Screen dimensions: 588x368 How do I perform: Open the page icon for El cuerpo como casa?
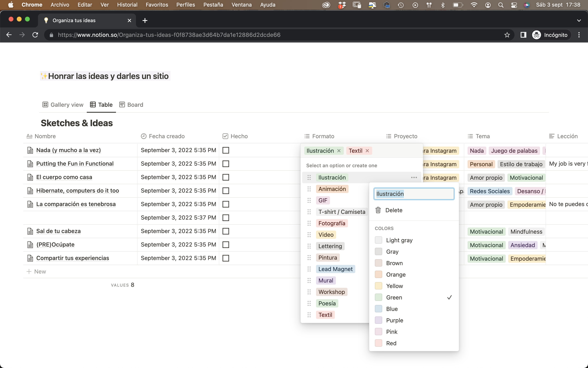click(x=30, y=177)
